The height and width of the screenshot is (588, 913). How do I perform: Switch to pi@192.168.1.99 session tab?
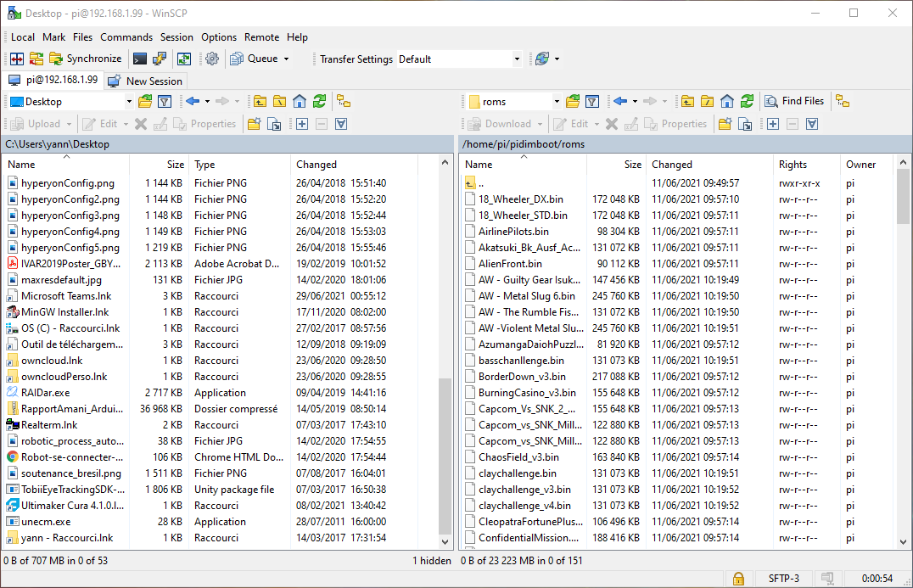[x=53, y=80]
